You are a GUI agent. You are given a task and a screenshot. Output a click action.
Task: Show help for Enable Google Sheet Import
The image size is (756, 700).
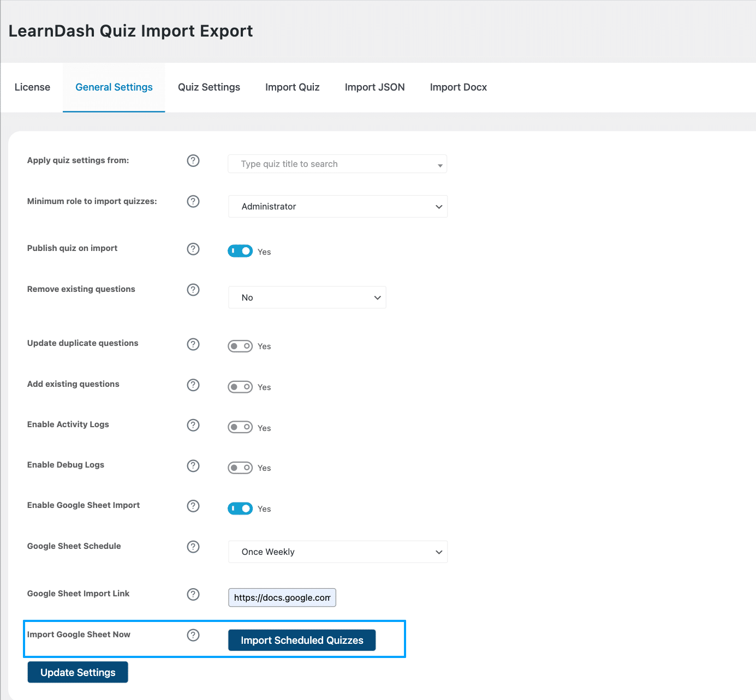pos(193,506)
